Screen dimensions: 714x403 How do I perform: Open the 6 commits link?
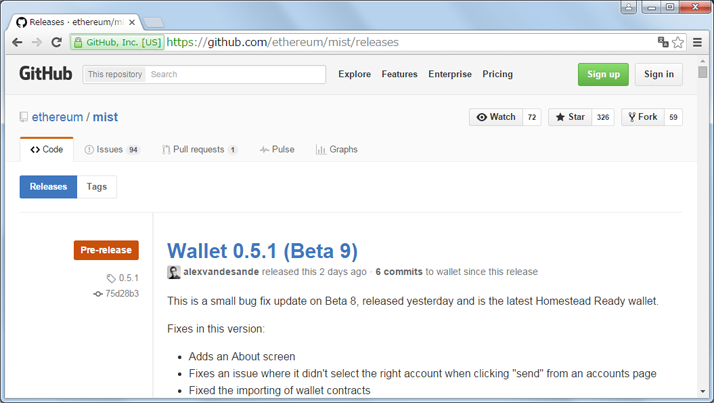coord(399,272)
